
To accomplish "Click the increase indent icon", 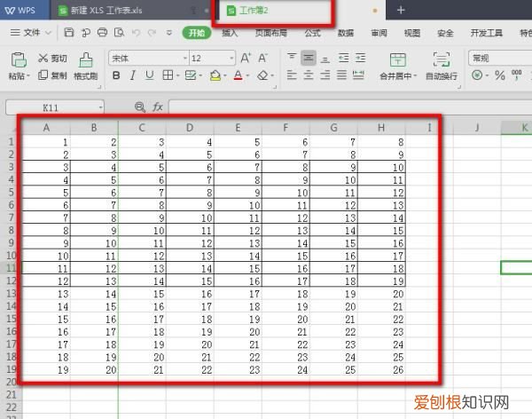I will (360, 58).
